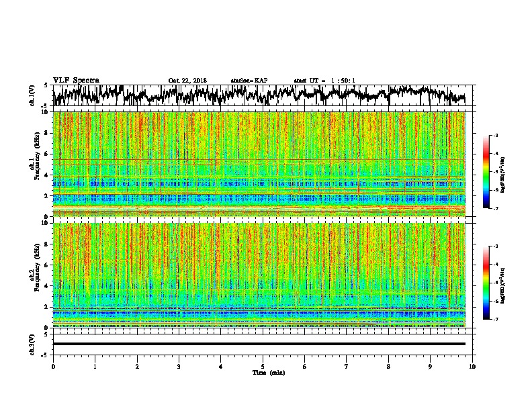The width and height of the screenshot is (532, 411).
Task: Click the 4 kHz tick on ch.1 spectrogram
Action: 46,175
